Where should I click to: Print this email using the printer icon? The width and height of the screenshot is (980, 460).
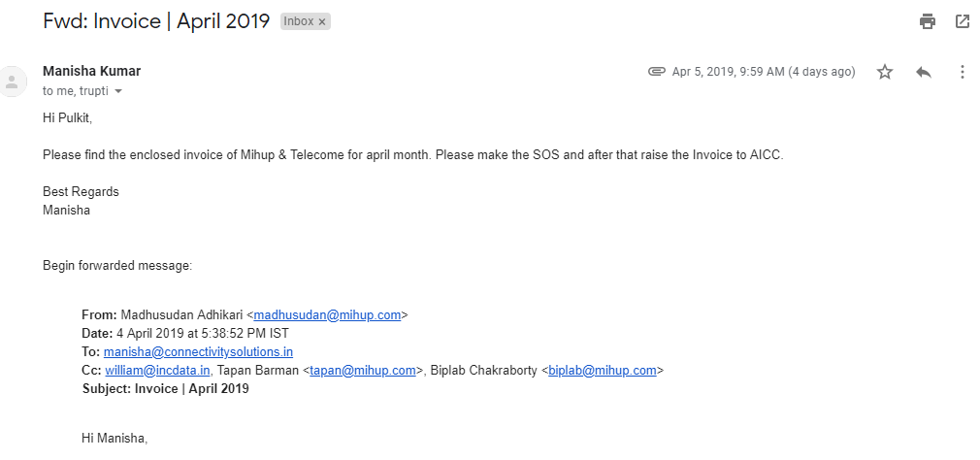tap(928, 21)
